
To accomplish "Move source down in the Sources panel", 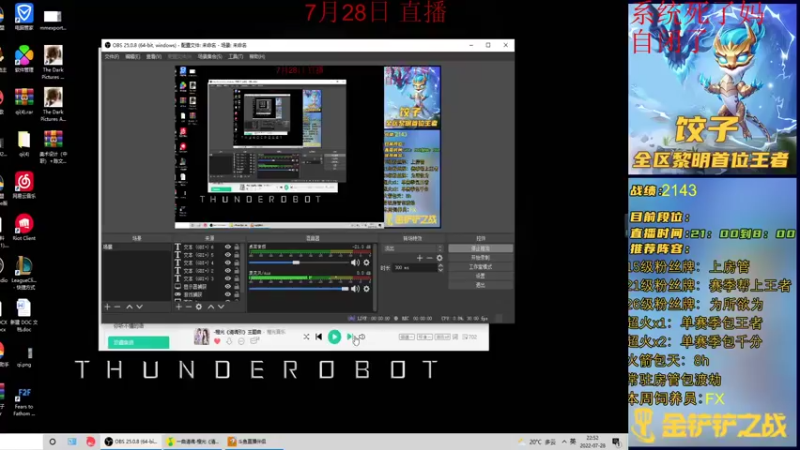I will point(221,307).
